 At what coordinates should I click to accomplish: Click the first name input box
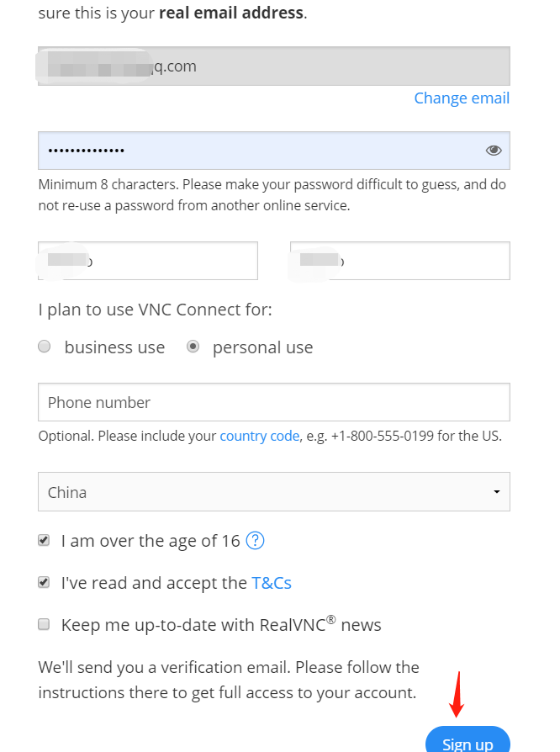coord(147,261)
